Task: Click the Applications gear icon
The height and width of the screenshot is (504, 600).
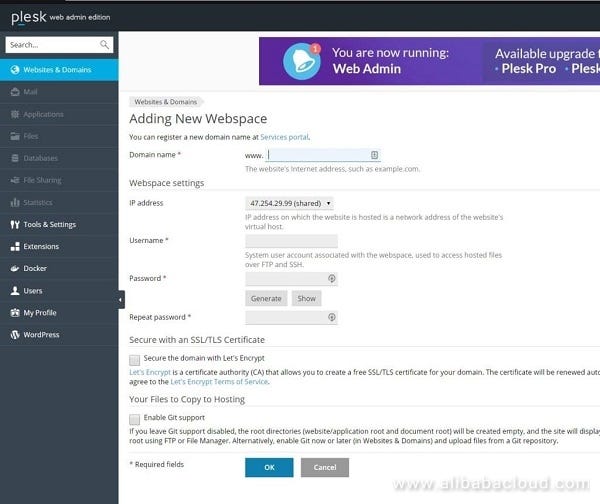Action: tap(15, 114)
